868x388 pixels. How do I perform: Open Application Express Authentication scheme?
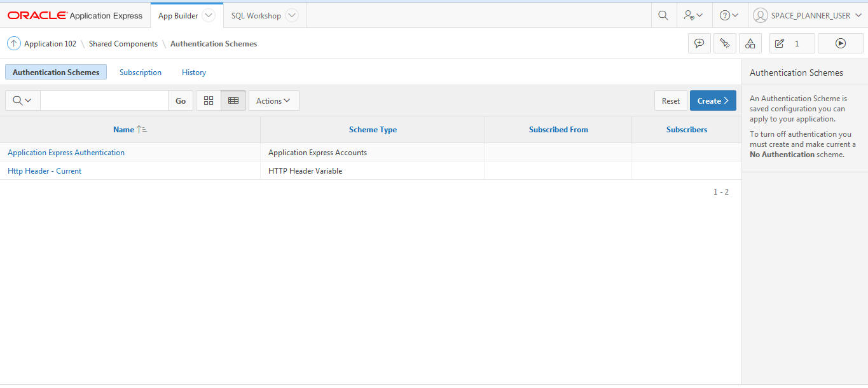[66, 153]
